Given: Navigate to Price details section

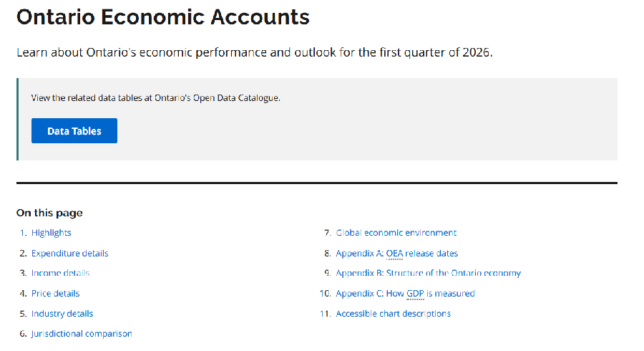Looking at the screenshot, I should [x=55, y=294].
